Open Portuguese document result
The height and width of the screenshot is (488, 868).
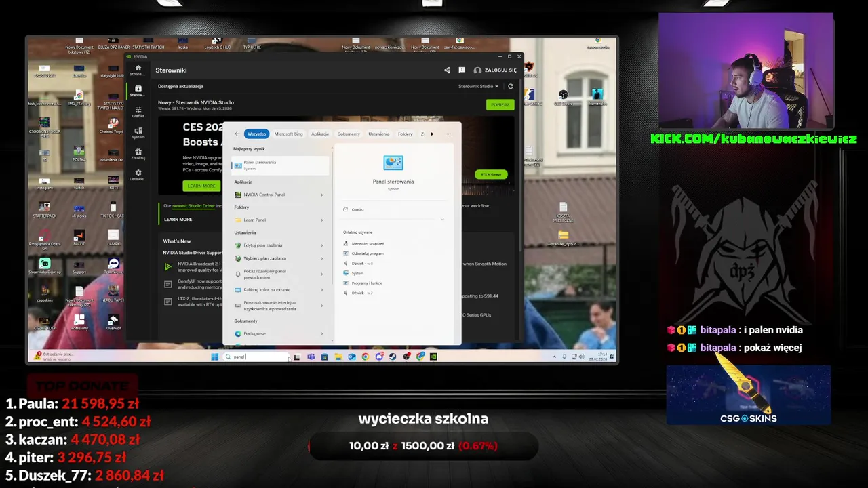coord(278,333)
